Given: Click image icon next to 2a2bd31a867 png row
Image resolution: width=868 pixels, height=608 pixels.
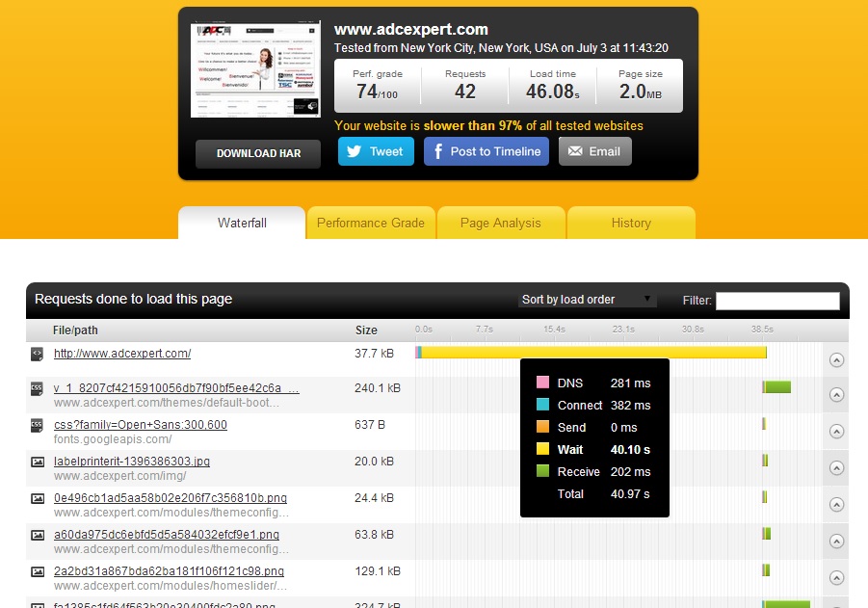Looking at the screenshot, I should (x=37, y=571).
